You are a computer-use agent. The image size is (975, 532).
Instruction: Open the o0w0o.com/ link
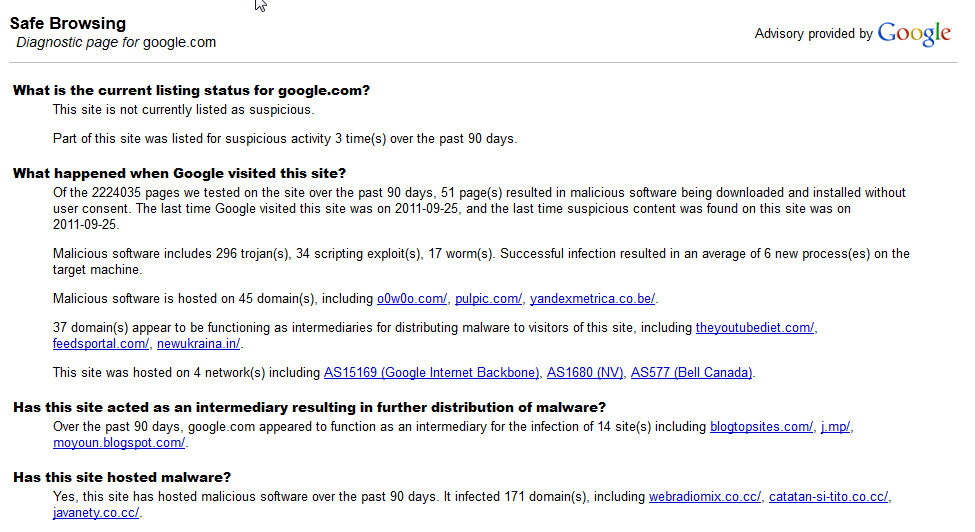pyautogui.click(x=412, y=299)
